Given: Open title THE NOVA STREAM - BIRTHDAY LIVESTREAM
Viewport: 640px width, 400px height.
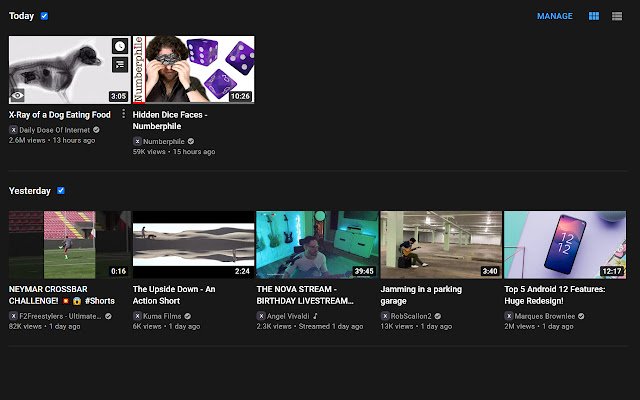Looking at the screenshot, I should (x=305, y=295).
